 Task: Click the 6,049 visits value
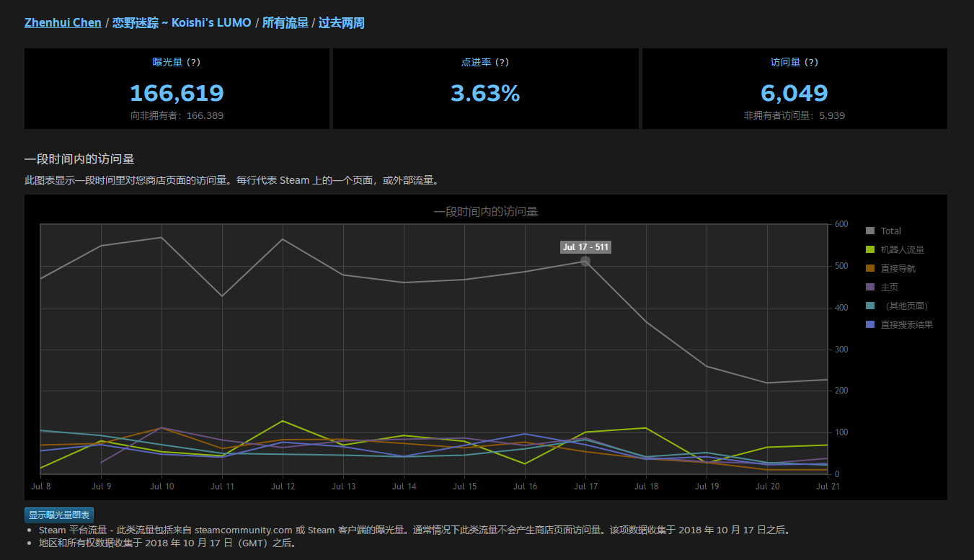point(794,93)
